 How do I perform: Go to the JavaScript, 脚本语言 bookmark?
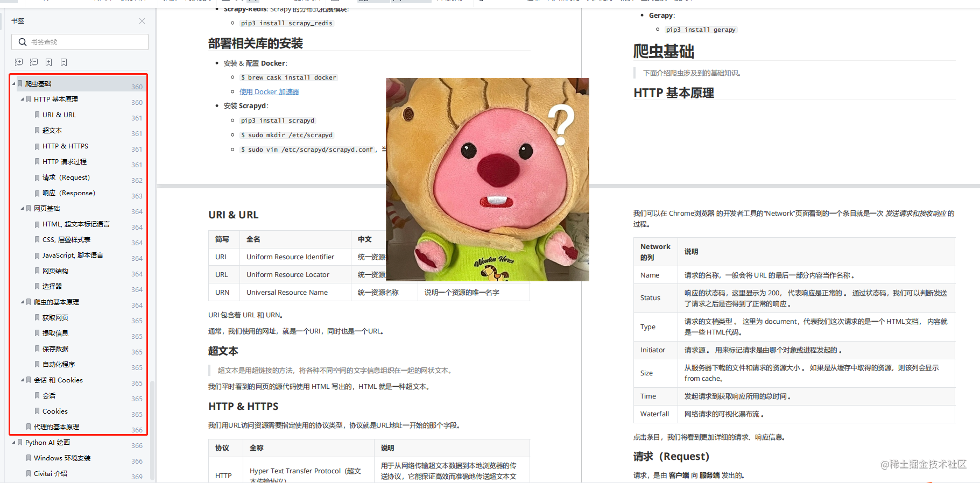(73, 255)
